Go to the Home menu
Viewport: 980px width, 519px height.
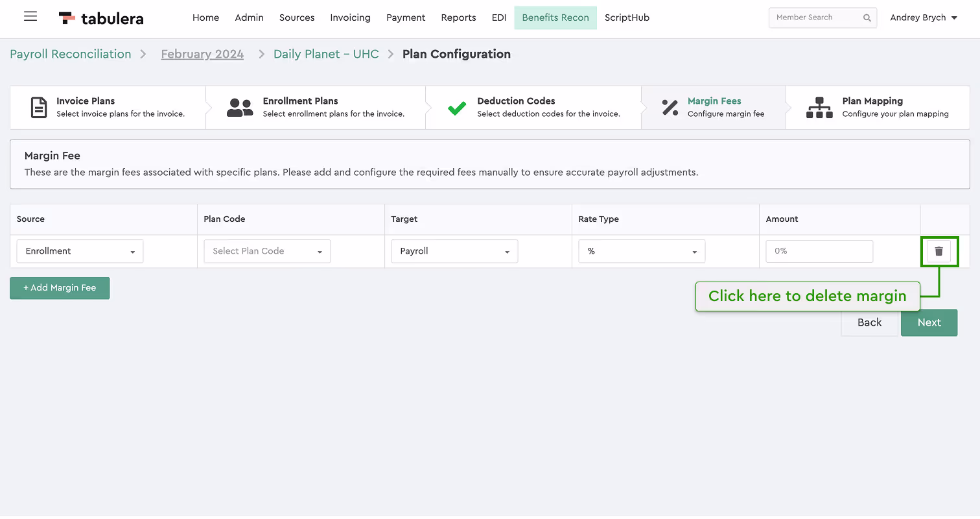[x=205, y=18]
